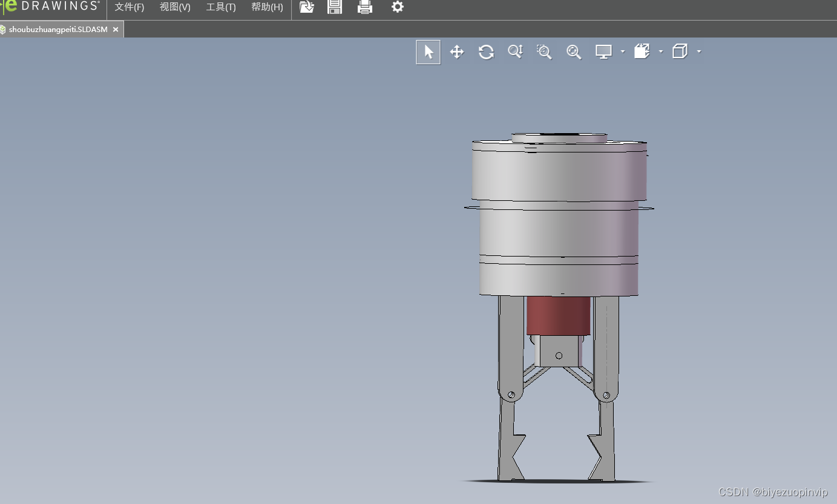Image resolution: width=837 pixels, height=504 pixels.
Task: Open settings via the gear icon
Action: tap(397, 7)
